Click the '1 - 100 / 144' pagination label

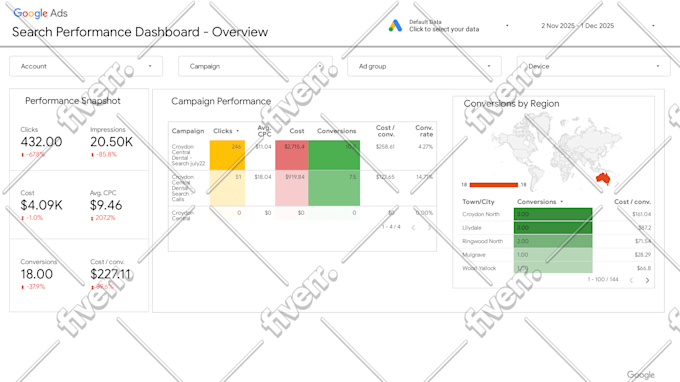pyautogui.click(x=603, y=279)
